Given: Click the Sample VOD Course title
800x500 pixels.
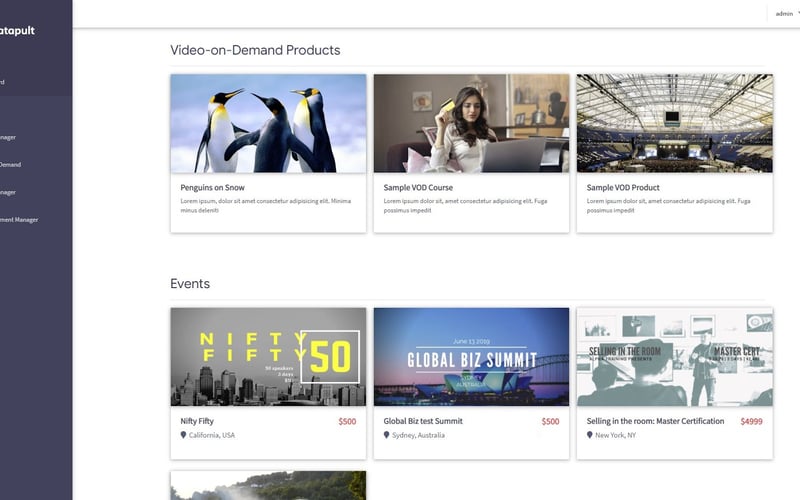Looking at the screenshot, I should tap(418, 188).
